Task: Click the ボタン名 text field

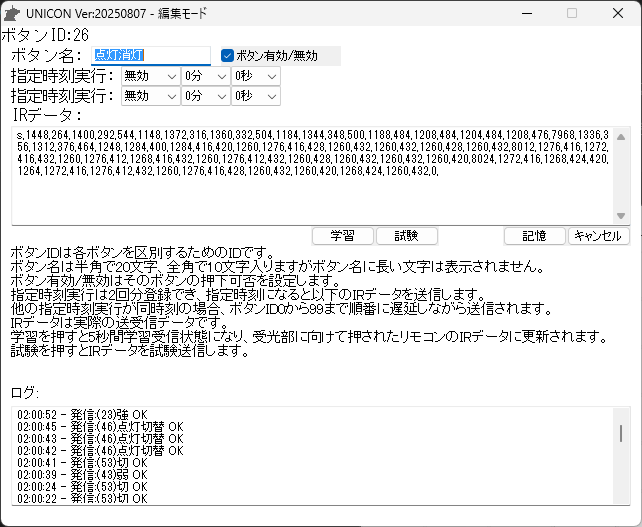Action: click(150, 56)
